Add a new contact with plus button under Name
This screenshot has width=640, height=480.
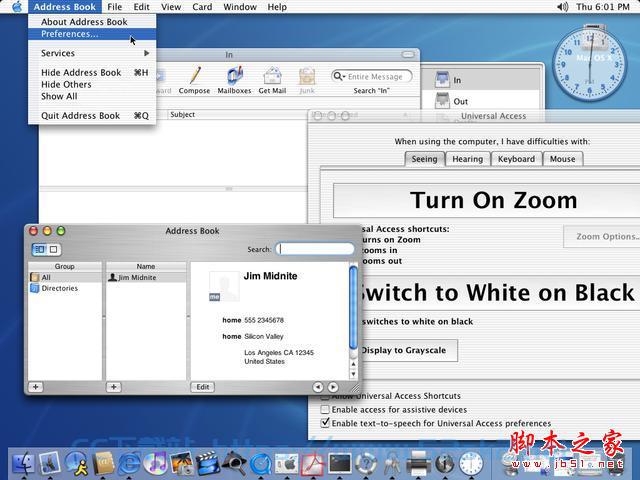pos(113,387)
